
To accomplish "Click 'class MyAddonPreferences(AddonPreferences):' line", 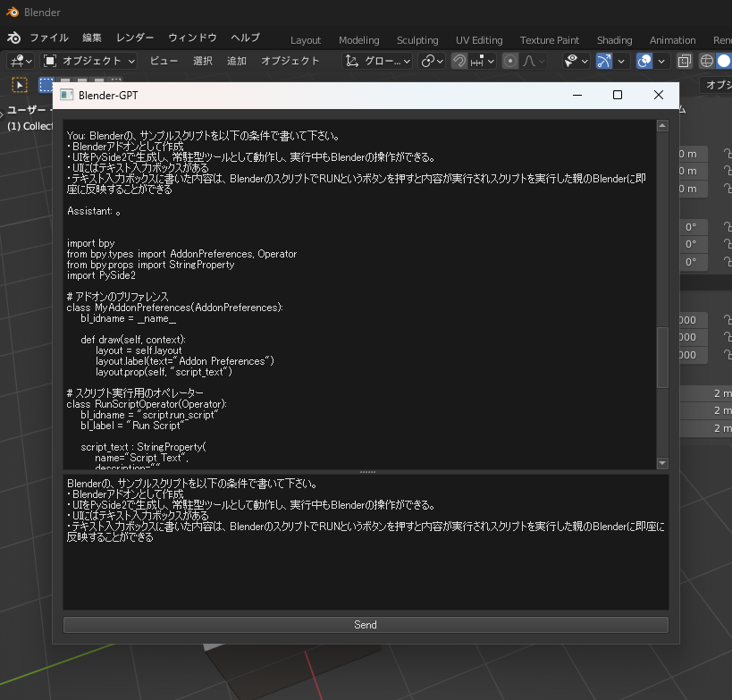I will pos(174,308).
